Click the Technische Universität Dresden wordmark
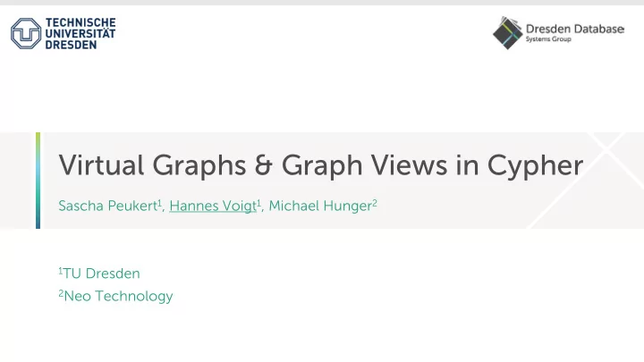The image size is (644, 362). 80,34
